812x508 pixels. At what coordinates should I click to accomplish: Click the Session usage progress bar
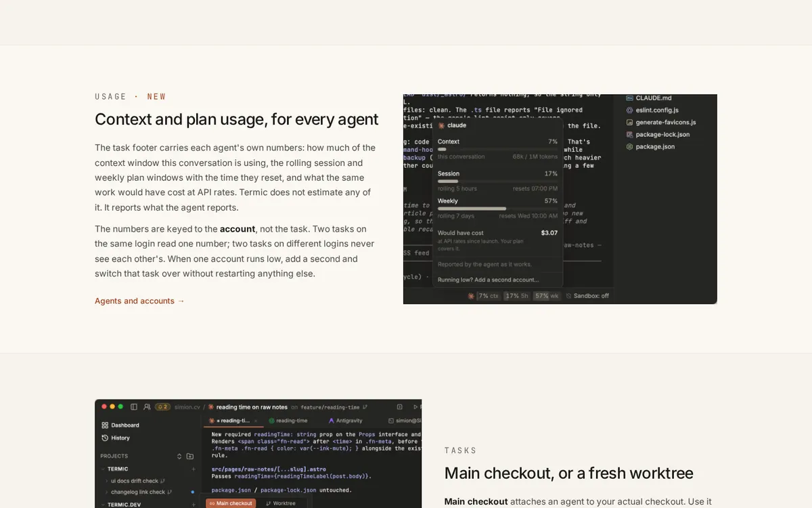pyautogui.click(x=498, y=181)
